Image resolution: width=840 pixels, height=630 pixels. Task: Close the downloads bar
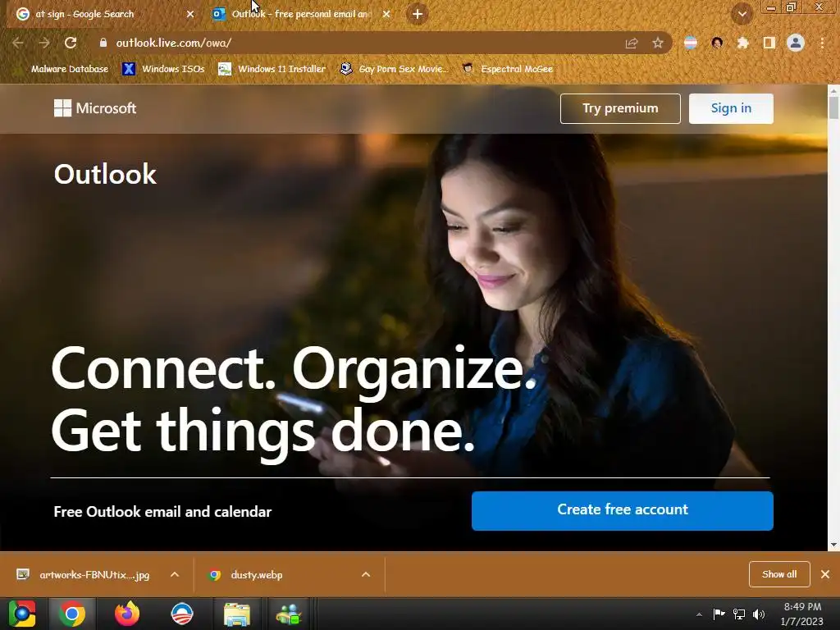click(825, 574)
